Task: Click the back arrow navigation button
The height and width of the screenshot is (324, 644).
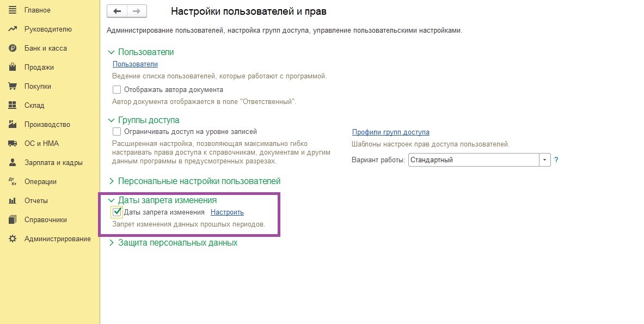Action: click(x=117, y=11)
